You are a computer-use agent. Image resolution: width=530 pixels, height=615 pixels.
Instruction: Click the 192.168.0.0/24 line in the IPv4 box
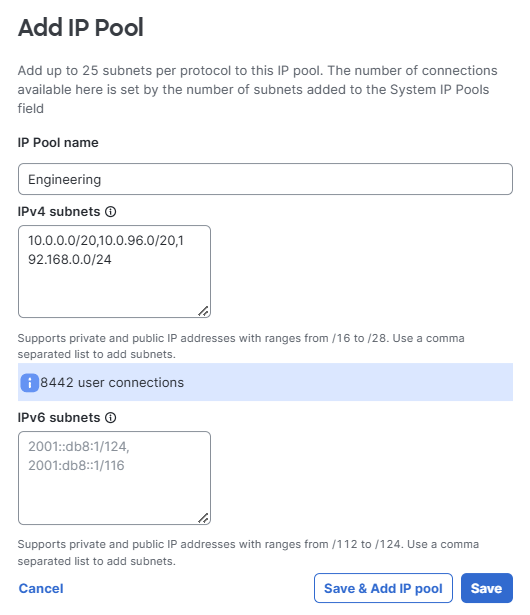click(69, 259)
